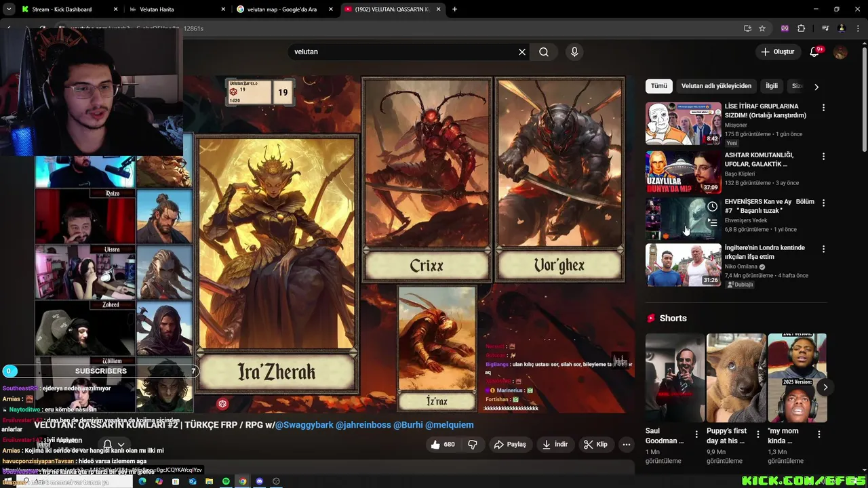
Task: Open more actions menu under video
Action: tap(627, 445)
